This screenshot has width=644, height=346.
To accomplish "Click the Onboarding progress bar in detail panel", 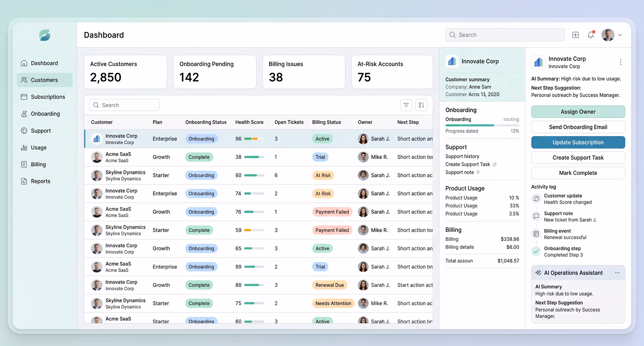I will click(482, 125).
